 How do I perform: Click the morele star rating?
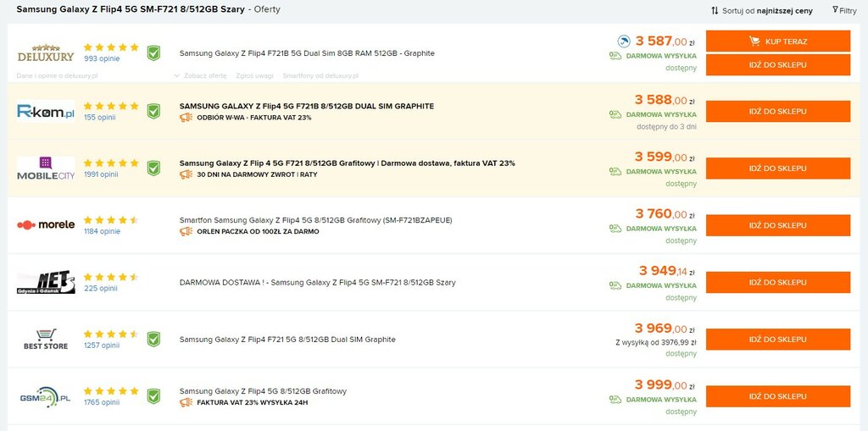(111, 220)
